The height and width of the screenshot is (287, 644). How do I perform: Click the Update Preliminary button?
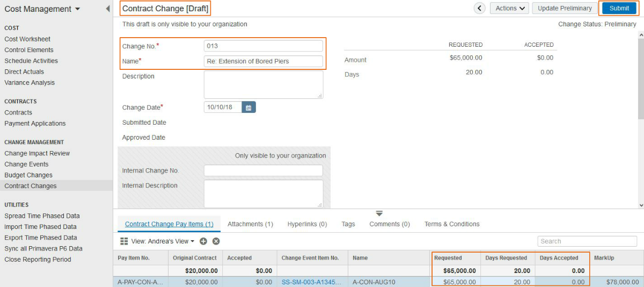point(565,8)
